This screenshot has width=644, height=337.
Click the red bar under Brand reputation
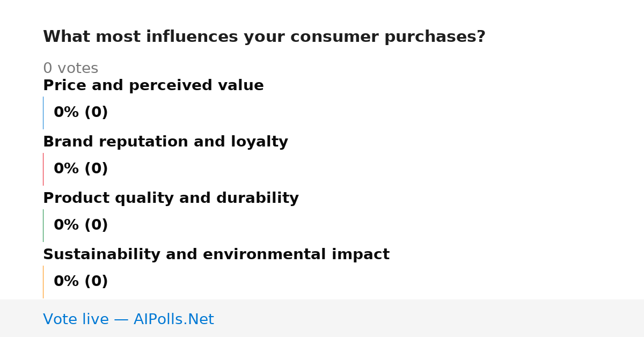(43, 169)
